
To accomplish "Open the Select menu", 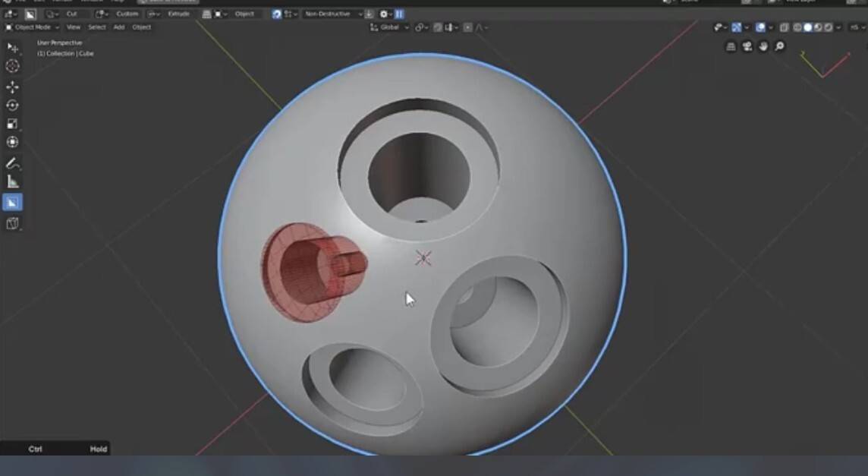I will [x=96, y=27].
